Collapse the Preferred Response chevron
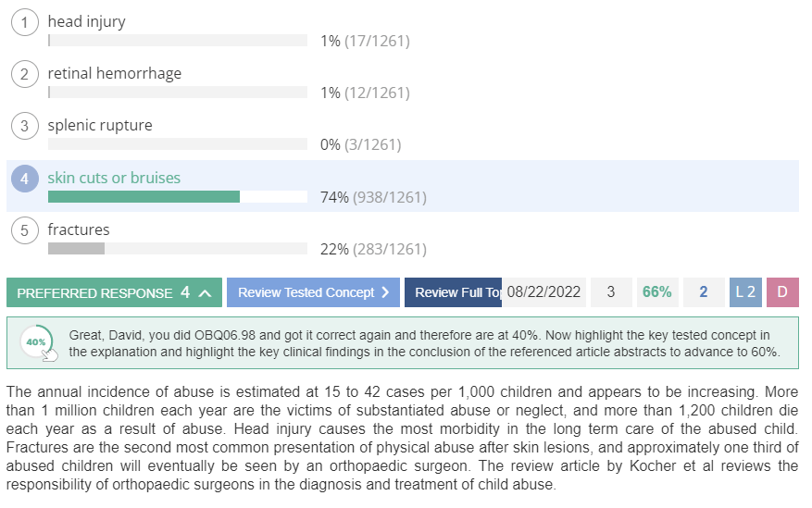The image size is (812, 508). (x=205, y=293)
